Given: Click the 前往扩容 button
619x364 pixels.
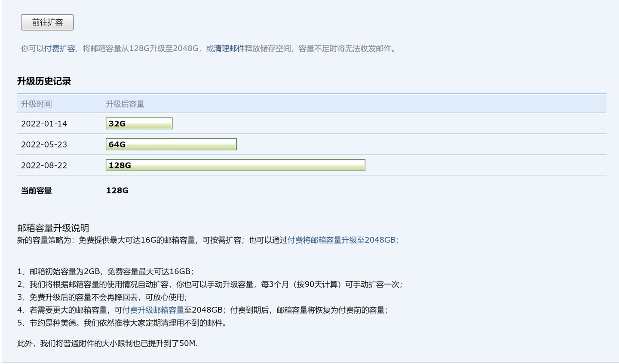Looking at the screenshot, I should click(47, 22).
